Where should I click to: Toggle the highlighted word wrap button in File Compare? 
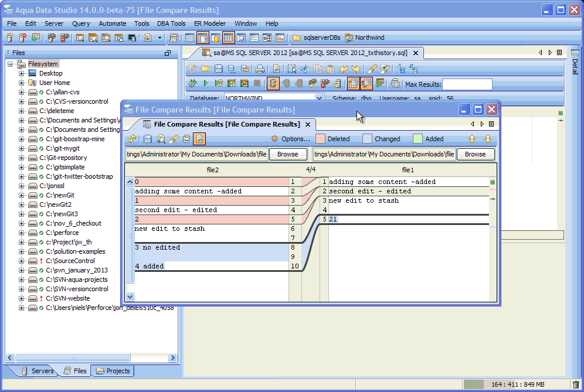[x=199, y=139]
